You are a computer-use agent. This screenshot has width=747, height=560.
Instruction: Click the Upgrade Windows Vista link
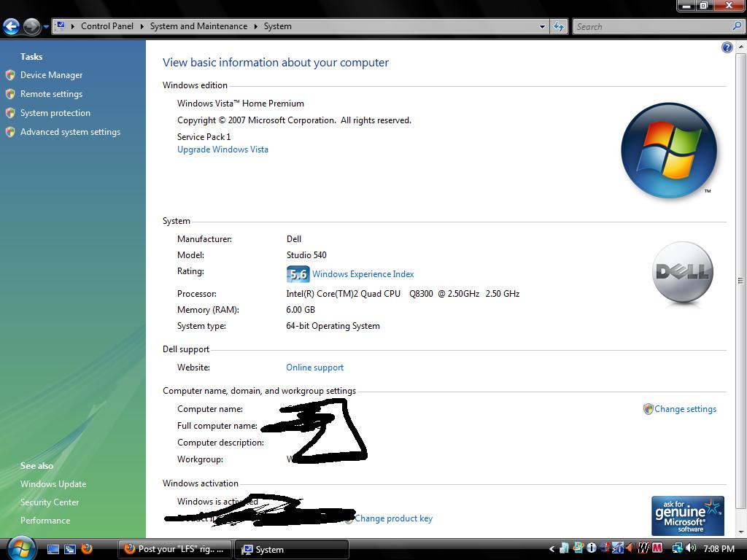pyautogui.click(x=223, y=149)
